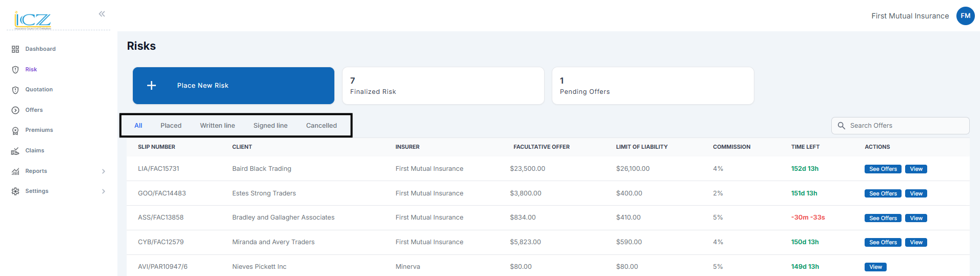Image resolution: width=980 pixels, height=276 pixels.
Task: Click the Settings gear icon
Action: [x=15, y=191]
